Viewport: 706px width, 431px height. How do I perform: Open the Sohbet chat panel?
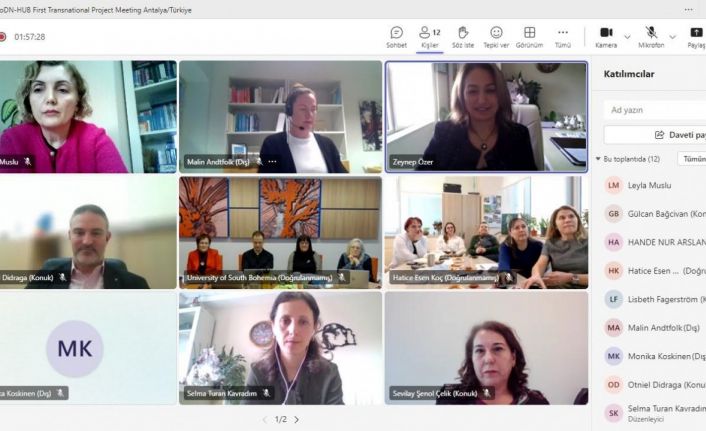pos(396,37)
